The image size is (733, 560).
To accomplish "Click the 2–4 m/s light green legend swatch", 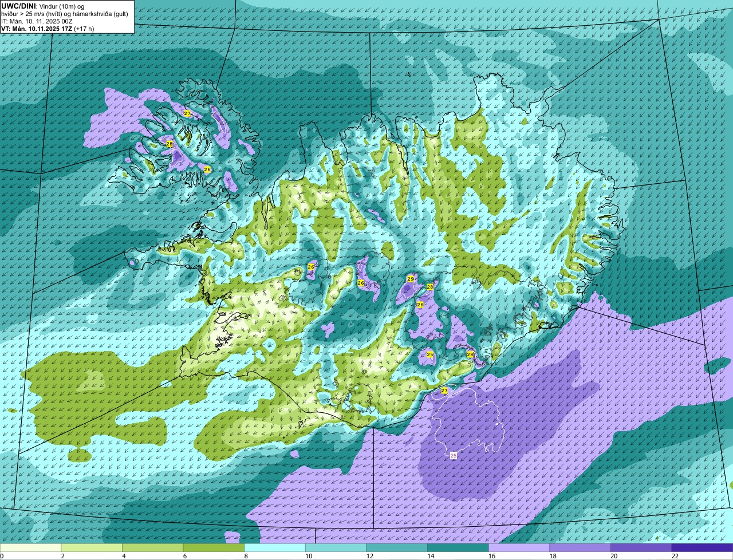I will click(x=92, y=547).
